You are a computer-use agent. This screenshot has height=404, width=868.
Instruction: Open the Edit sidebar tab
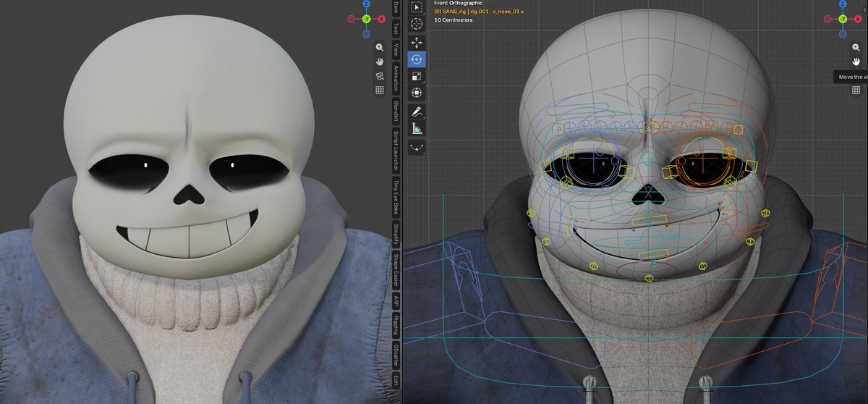pyautogui.click(x=396, y=381)
